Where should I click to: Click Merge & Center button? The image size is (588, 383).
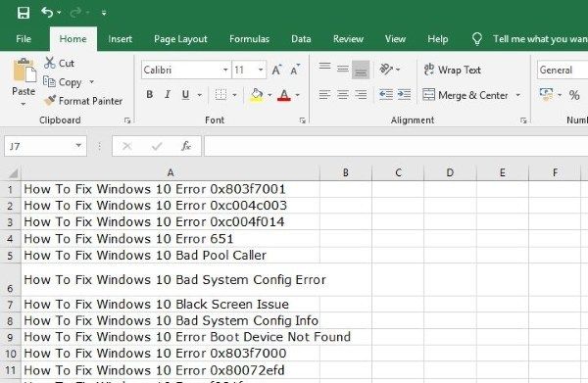465,95
